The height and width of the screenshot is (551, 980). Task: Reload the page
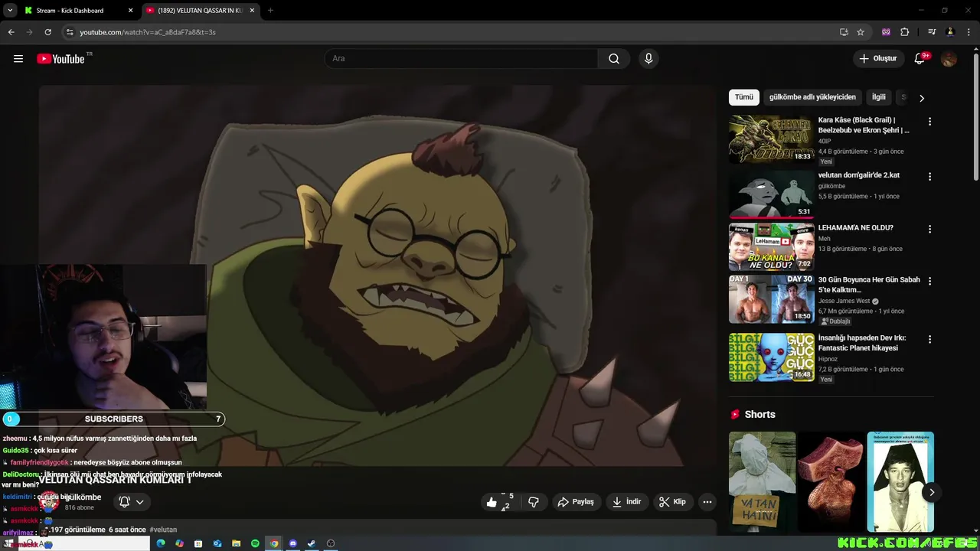pos(47,32)
